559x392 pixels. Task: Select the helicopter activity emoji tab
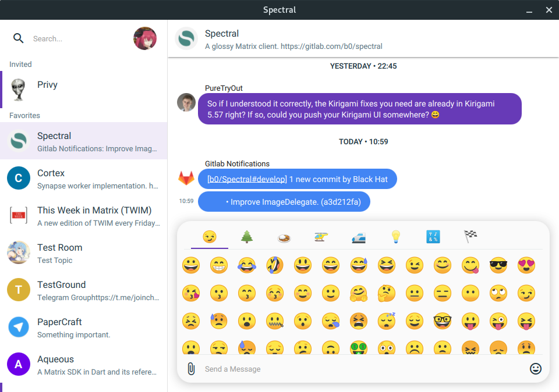pyautogui.click(x=321, y=237)
